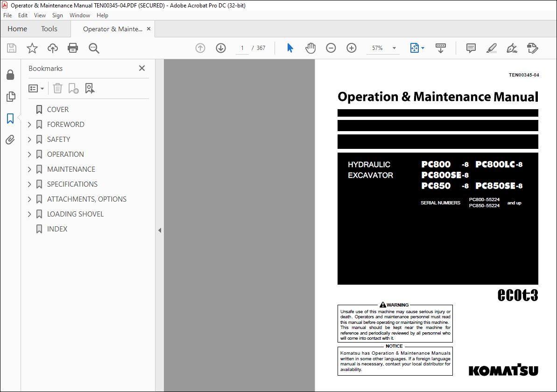Viewport: 557px width, 392px height.
Task: Add document to starred using star icon
Action: pyautogui.click(x=32, y=48)
